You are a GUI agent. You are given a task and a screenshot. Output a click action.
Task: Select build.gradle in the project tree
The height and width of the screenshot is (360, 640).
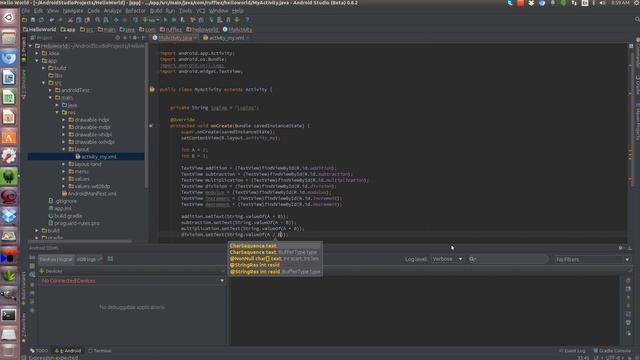[65, 216]
